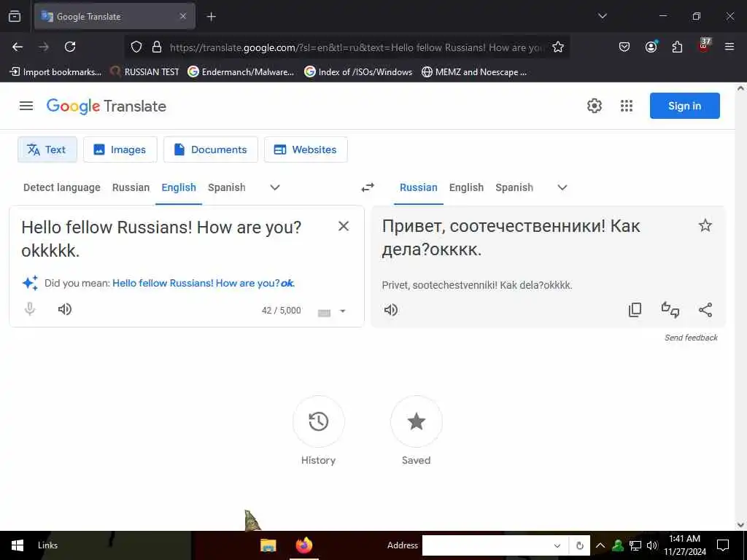
Task: Click the blue Sign in button
Action: tap(684, 106)
